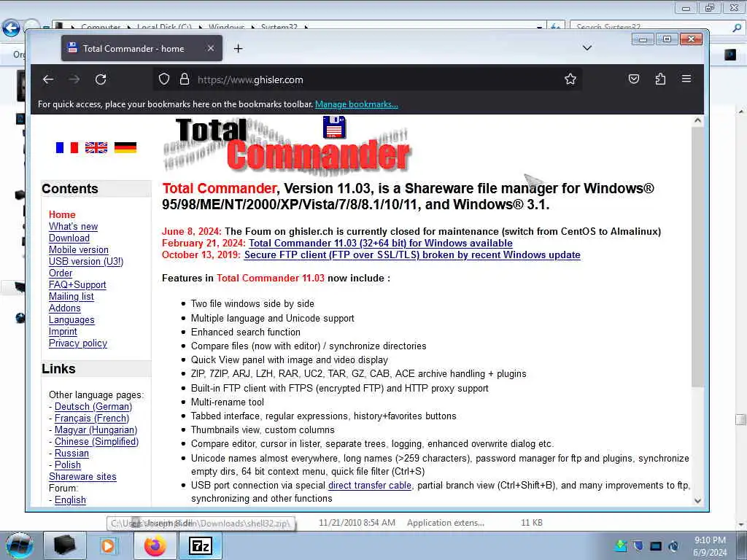
Task: Open the media player taskbar icon
Action: [x=108, y=546]
